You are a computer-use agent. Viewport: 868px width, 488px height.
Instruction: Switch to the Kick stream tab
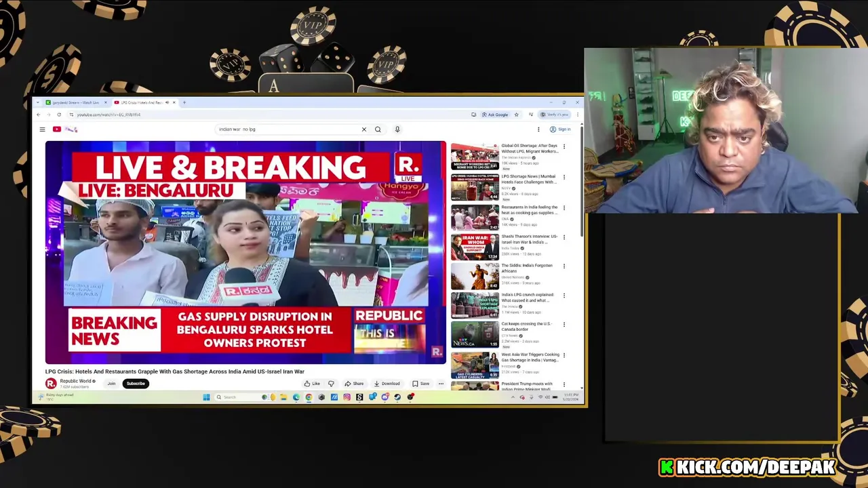click(x=76, y=102)
